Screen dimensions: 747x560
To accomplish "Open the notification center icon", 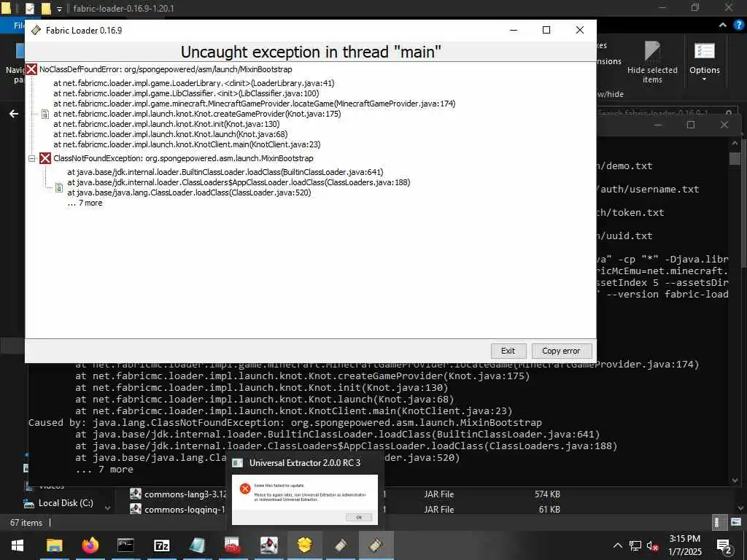I will [x=724, y=545].
